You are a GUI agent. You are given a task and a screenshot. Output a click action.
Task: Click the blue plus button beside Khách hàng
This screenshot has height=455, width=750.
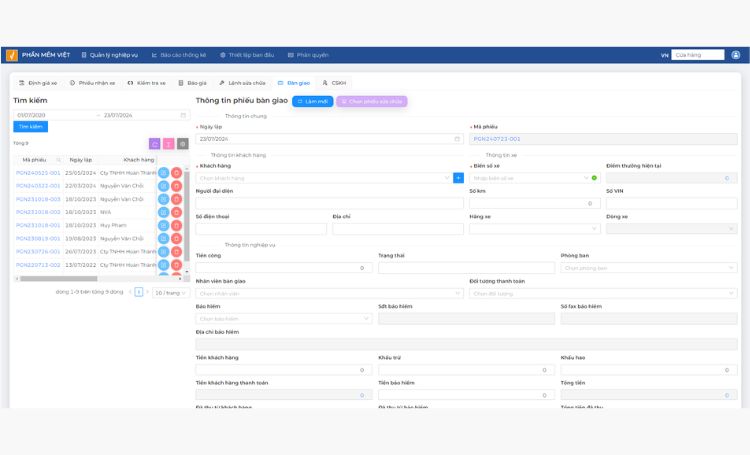(458, 178)
